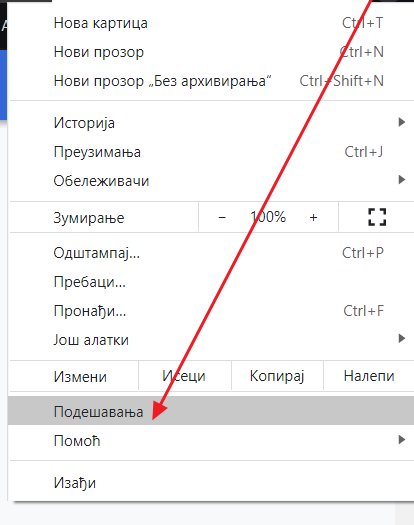
Task: Increase zoom with the plus button
Action: 313,217
